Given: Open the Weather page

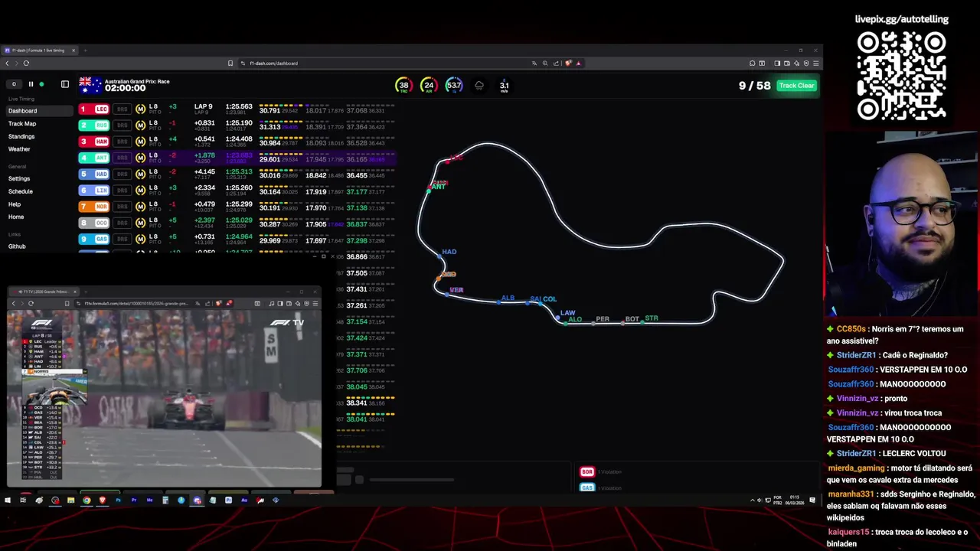Looking at the screenshot, I should tap(19, 149).
